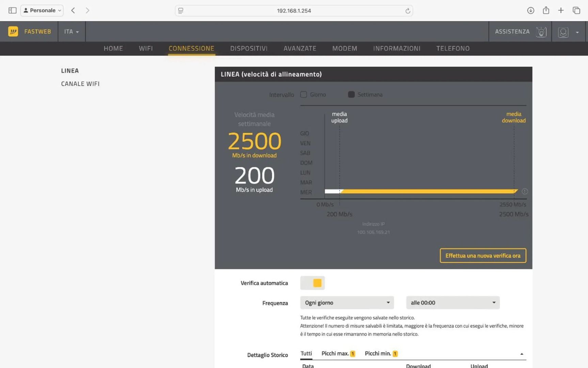
Task: Toggle the Verifica automatica switch
Action: (313, 283)
